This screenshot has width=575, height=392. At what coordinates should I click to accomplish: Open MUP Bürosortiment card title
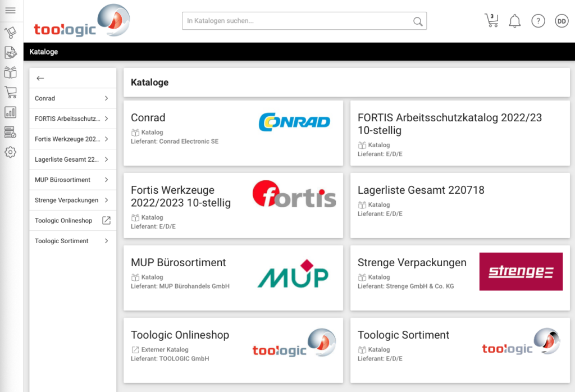pyautogui.click(x=178, y=263)
